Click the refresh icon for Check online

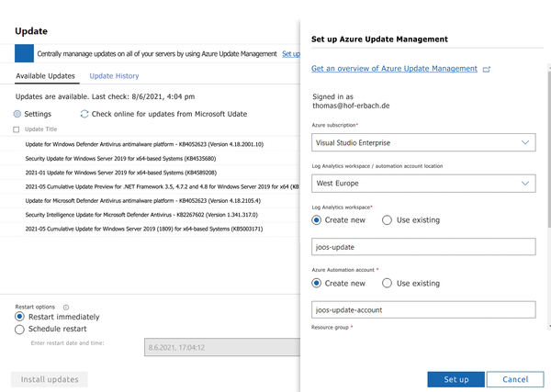tap(84, 114)
